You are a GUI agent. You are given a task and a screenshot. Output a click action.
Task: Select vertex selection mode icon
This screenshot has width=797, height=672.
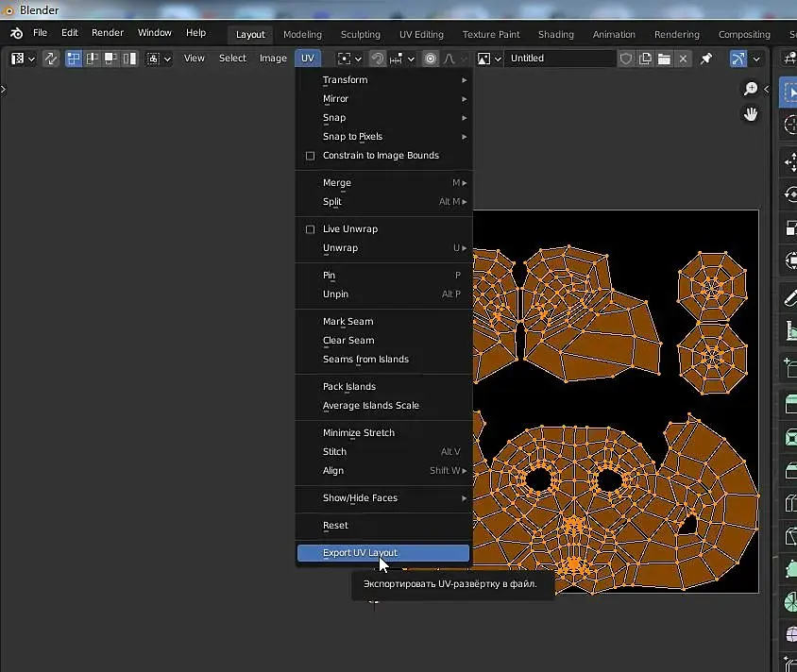(x=74, y=59)
